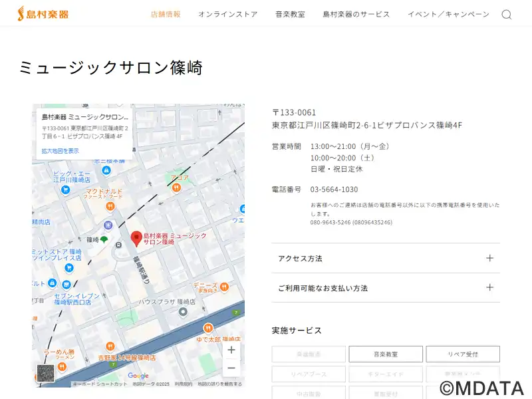The height and width of the screenshot is (399, 532).
Task: Click the 音楽教室 service button
Action: click(386, 354)
